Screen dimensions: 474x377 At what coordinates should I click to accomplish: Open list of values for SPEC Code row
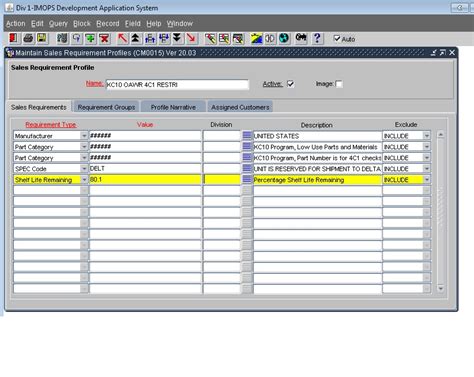tap(247, 168)
